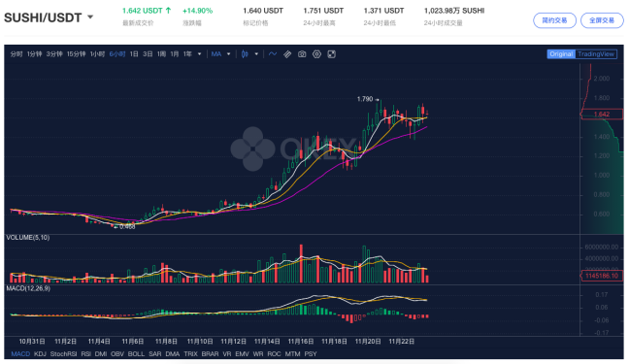This screenshot has height=364, width=629.
Task: Select the BOLL indicator tab
Action: click(x=136, y=354)
